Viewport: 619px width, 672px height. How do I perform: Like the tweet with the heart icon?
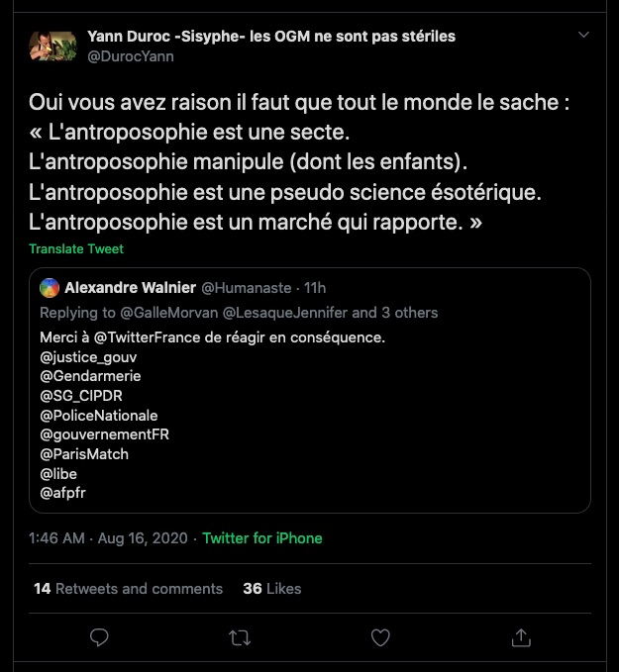point(380,638)
